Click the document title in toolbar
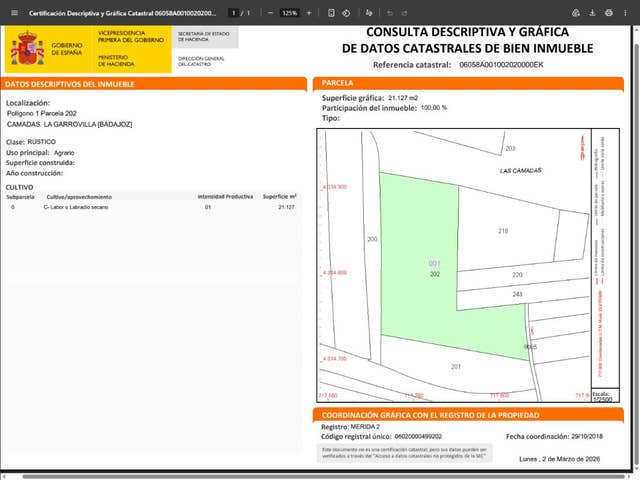Screen dimensions: 640x480 point(122,13)
